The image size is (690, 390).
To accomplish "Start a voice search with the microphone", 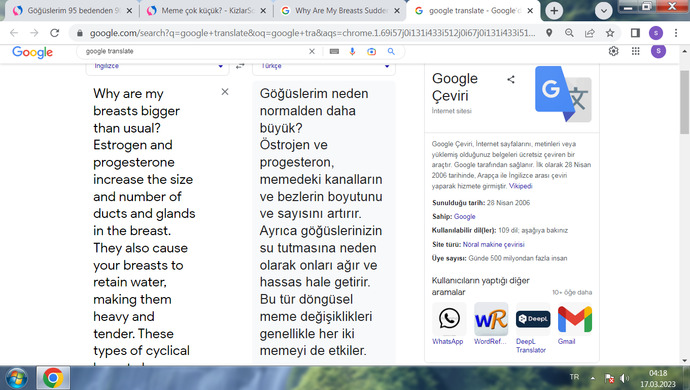I will (352, 52).
